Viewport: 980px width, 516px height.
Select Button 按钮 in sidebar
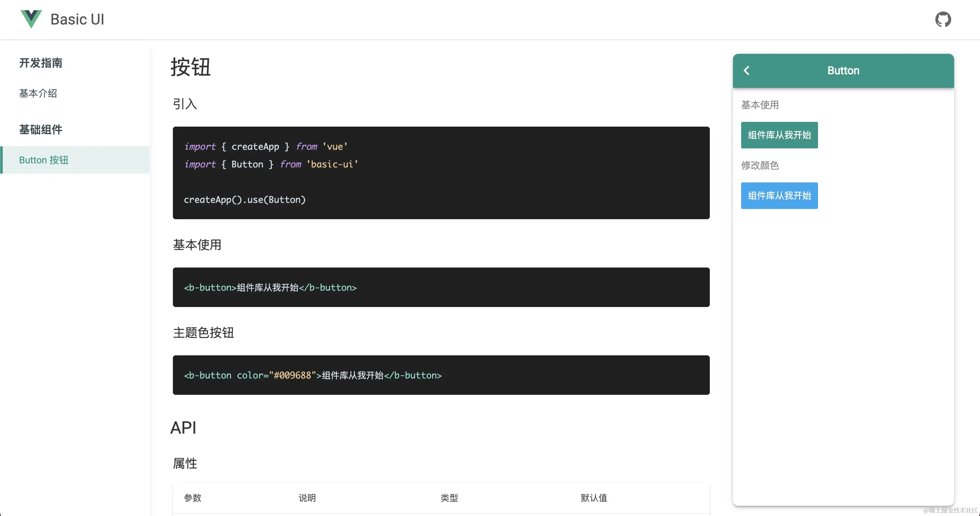[x=44, y=160]
